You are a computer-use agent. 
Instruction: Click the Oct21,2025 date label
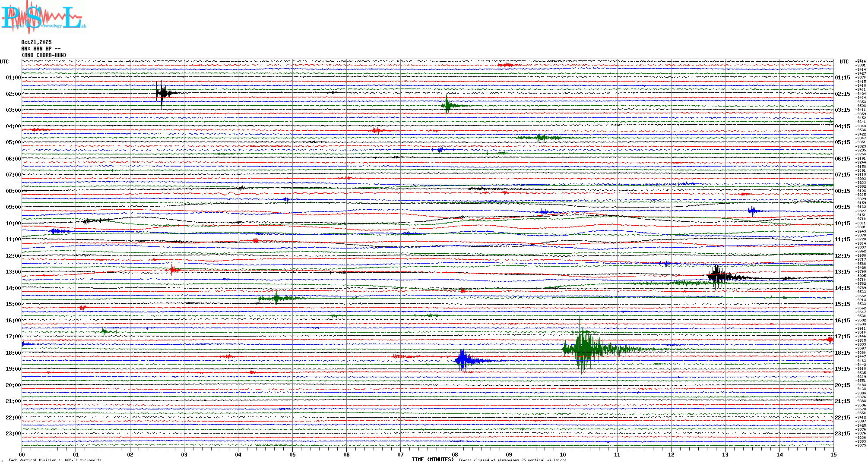pyautogui.click(x=36, y=42)
